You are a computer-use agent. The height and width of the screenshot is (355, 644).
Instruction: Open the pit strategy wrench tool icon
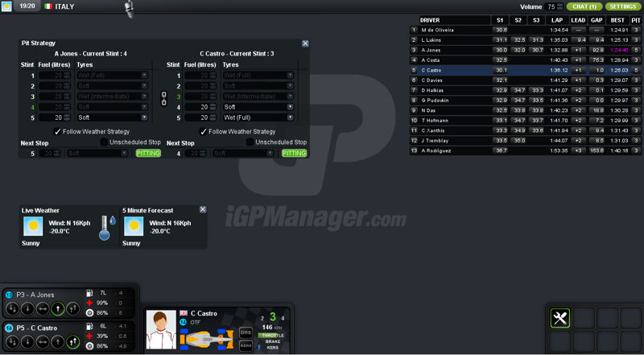[559, 319]
